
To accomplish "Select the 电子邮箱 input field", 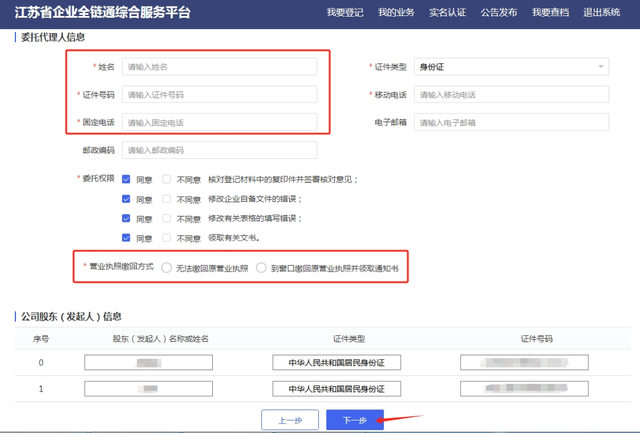I will pos(511,123).
